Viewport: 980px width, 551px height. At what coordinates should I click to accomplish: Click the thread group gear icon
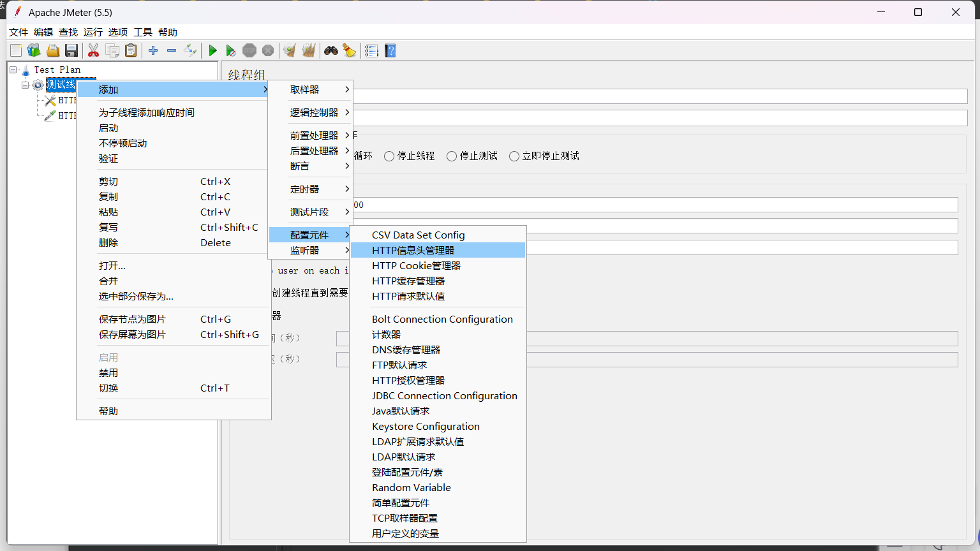pos(38,85)
